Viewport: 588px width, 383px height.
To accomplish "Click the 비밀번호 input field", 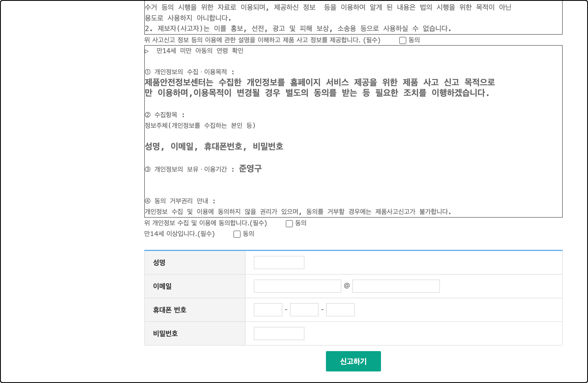I will (x=279, y=333).
